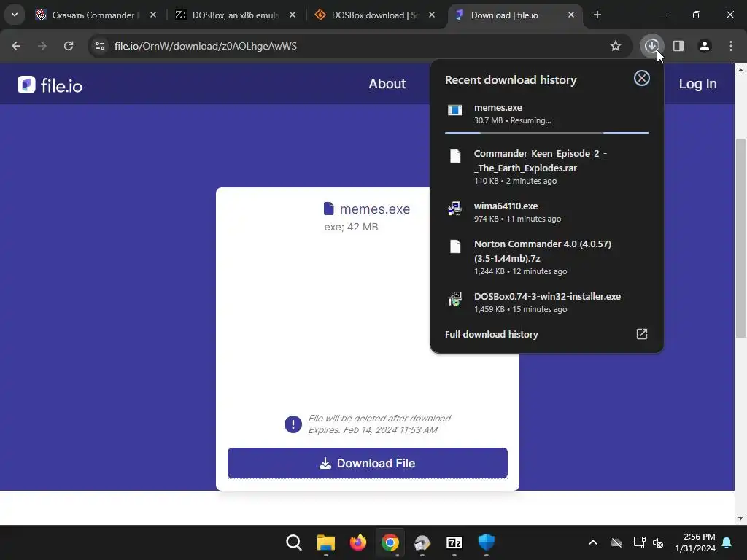Click the muted volume tray icon
Screen dimensions: 747x560
(658, 542)
